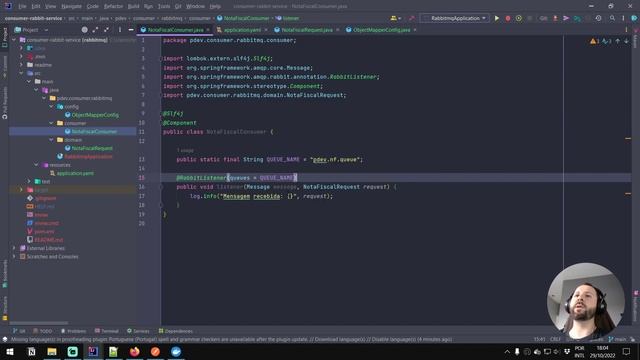Collapse the main folder in project tree
This screenshot has height=360, width=640.
pos(29,81)
